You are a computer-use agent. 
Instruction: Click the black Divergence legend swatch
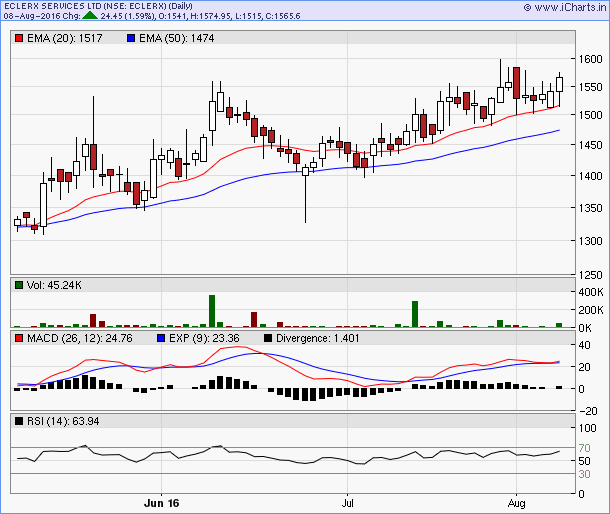tap(268, 338)
